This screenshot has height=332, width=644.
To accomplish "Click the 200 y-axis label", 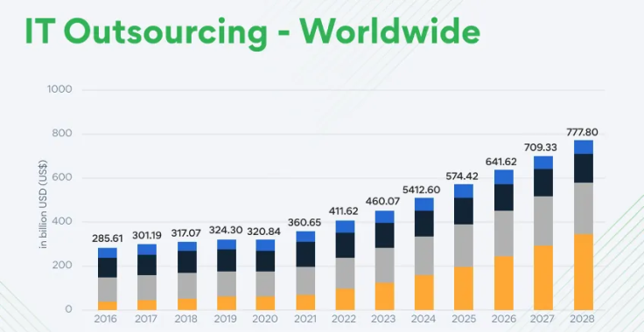I will point(62,266).
